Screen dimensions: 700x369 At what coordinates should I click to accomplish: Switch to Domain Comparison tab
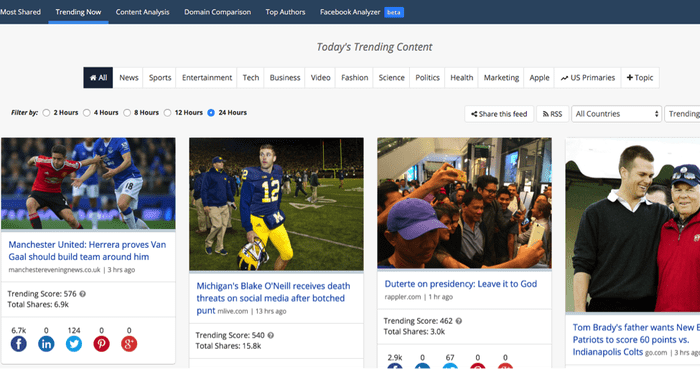217,12
